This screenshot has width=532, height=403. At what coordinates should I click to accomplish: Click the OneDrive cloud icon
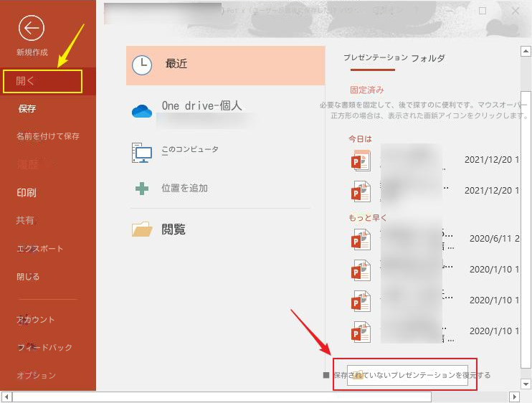click(142, 111)
